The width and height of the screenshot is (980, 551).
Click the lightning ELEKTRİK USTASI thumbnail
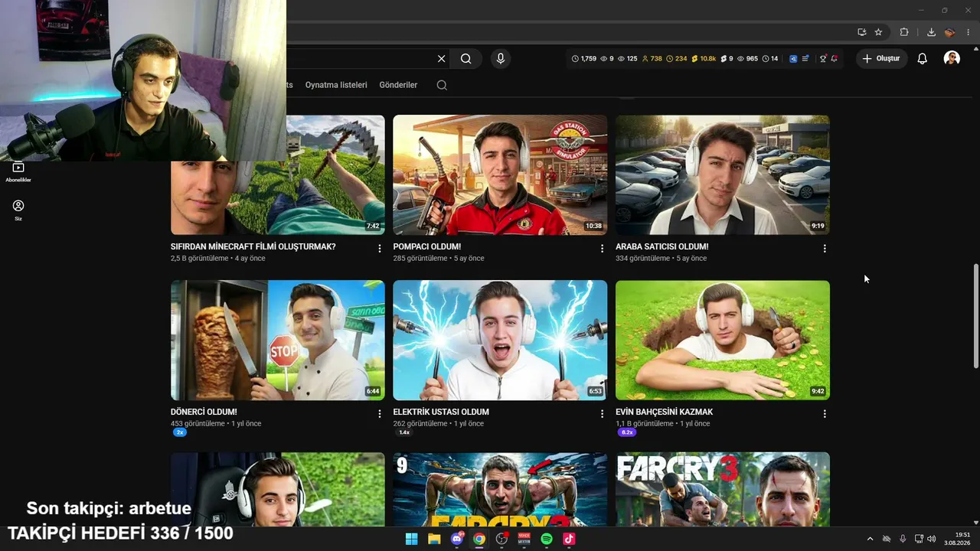coord(501,341)
